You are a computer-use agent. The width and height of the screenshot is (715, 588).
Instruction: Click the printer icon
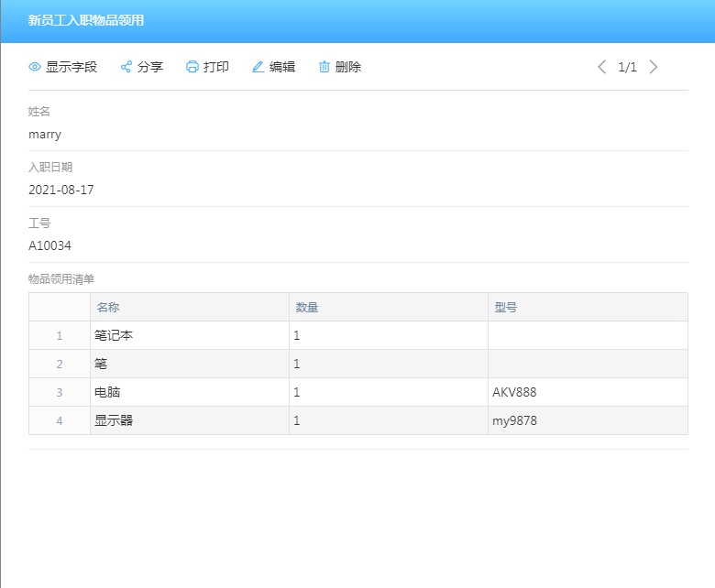[x=192, y=67]
